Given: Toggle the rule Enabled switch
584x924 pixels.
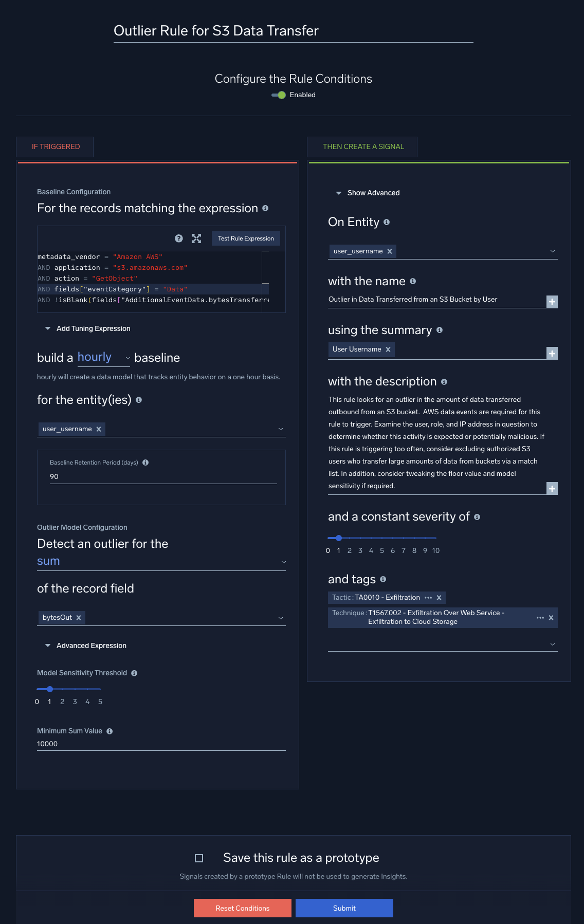Looking at the screenshot, I should [279, 95].
